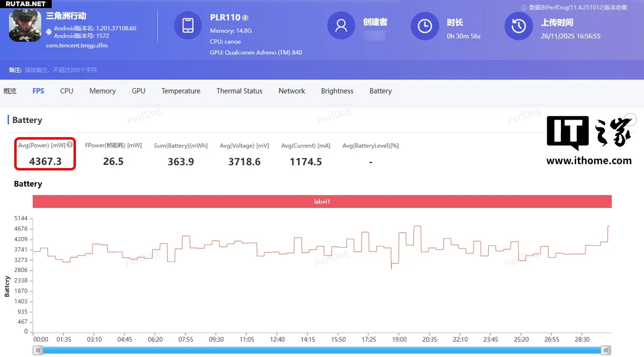Jump to the Battery tab
644x357 pixels.
coord(381,91)
